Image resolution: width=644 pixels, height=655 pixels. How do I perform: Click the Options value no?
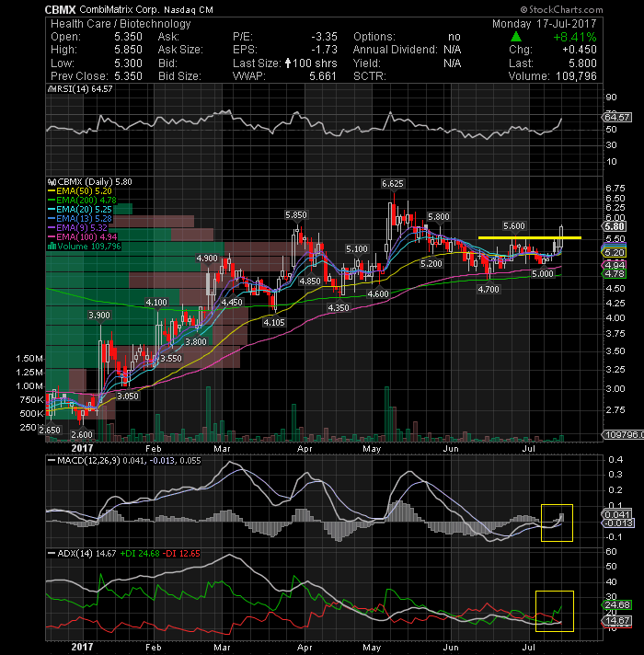tap(454, 37)
